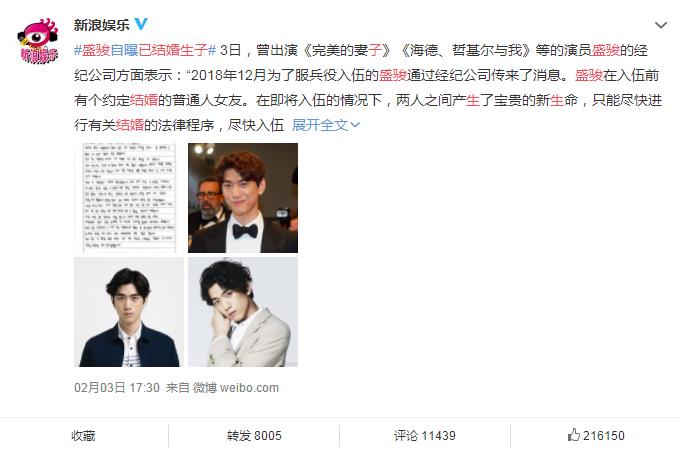The height and width of the screenshot is (456, 679).
Task: View the handwritten letter thumbnail
Action: coord(129,198)
